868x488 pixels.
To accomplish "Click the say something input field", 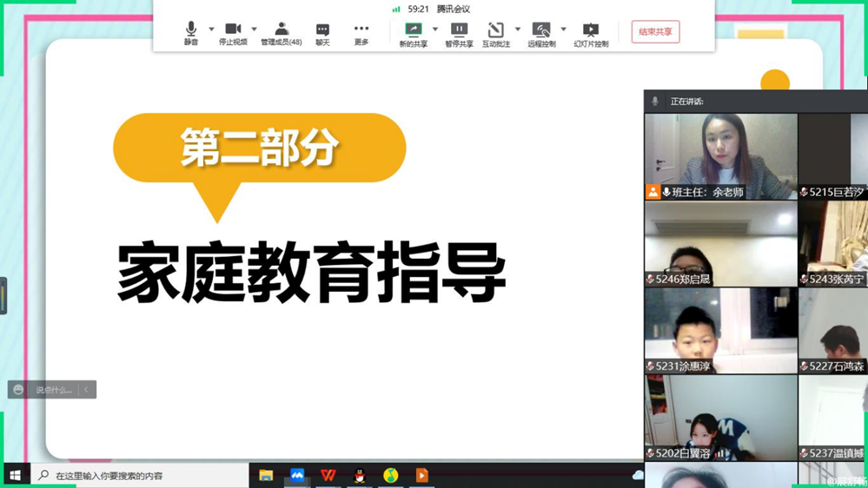I will tap(54, 390).
